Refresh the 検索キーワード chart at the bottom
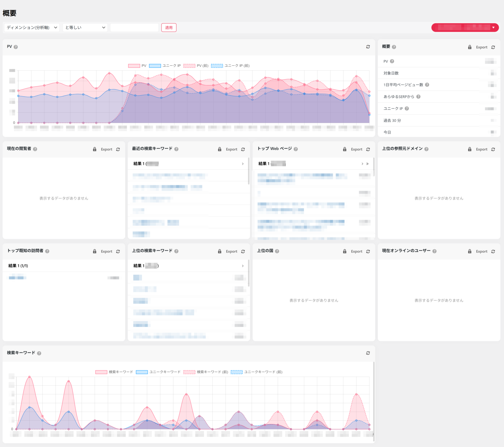The image size is (504, 447). (368, 353)
